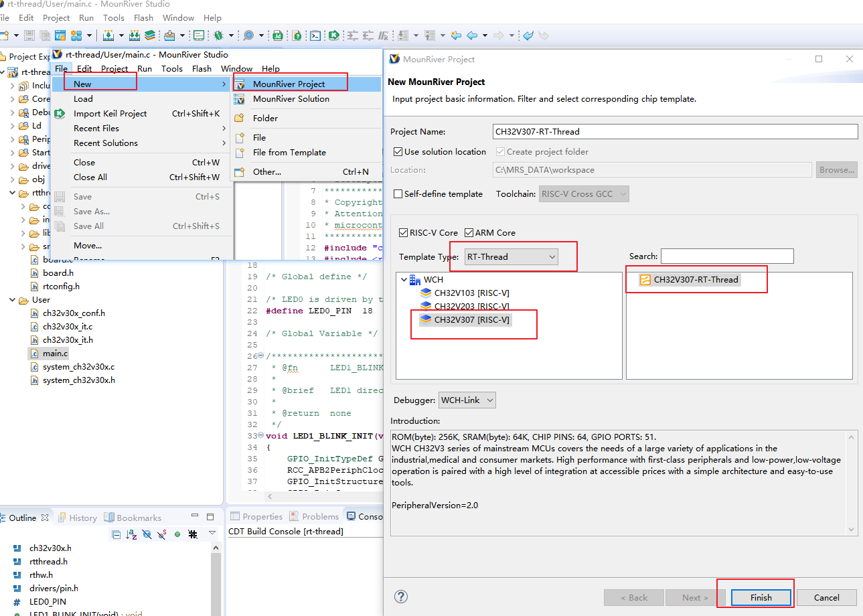Image resolution: width=863 pixels, height=616 pixels.
Task: Uncheck the ARM Core checkbox
Action: 469,233
